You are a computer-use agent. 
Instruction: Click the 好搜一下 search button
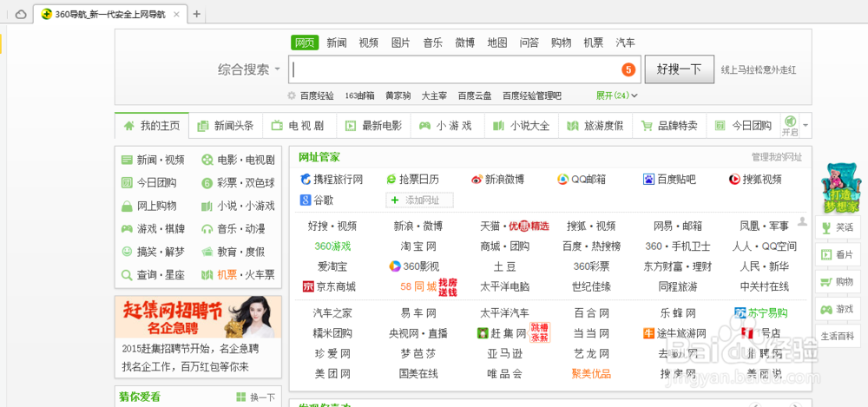coord(680,69)
